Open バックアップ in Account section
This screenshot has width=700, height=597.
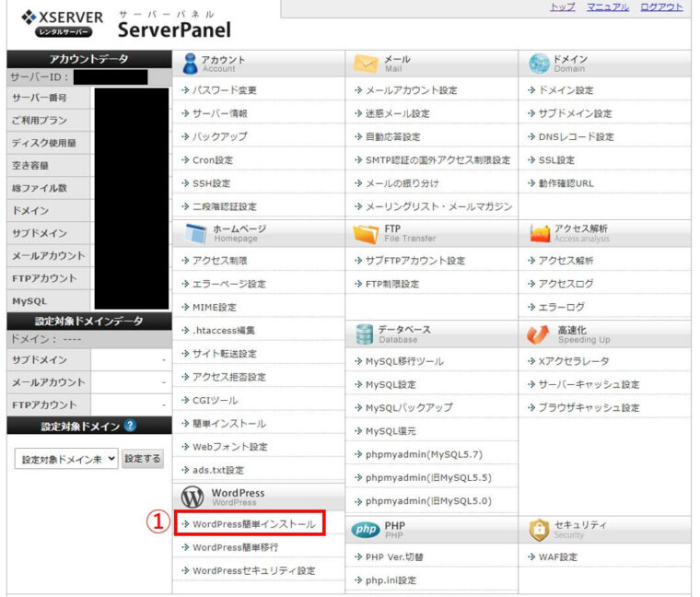pos(219,136)
